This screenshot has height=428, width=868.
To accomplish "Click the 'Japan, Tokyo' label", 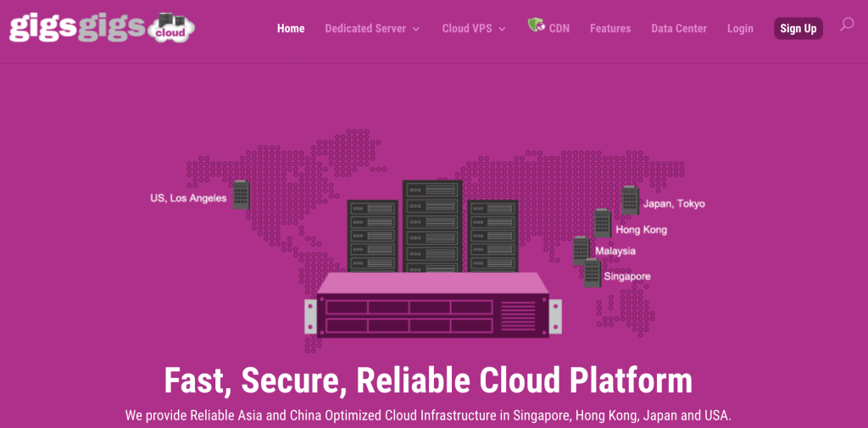I will (674, 203).
